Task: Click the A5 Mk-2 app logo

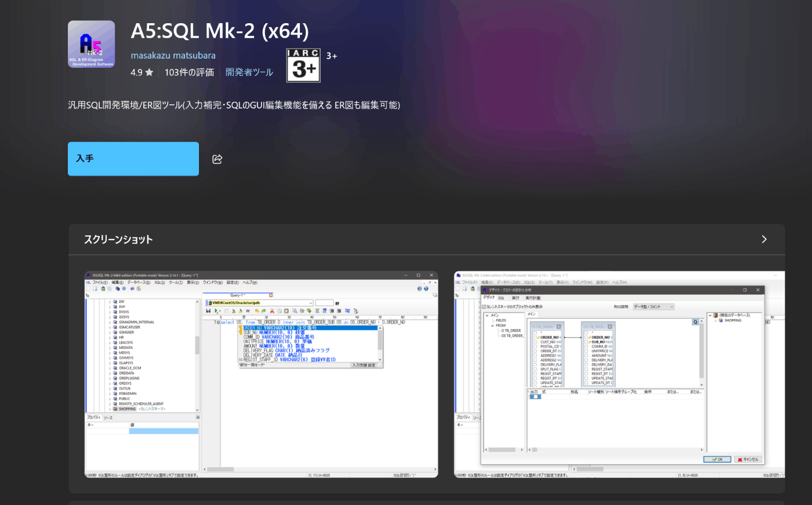Action: pyautogui.click(x=91, y=44)
